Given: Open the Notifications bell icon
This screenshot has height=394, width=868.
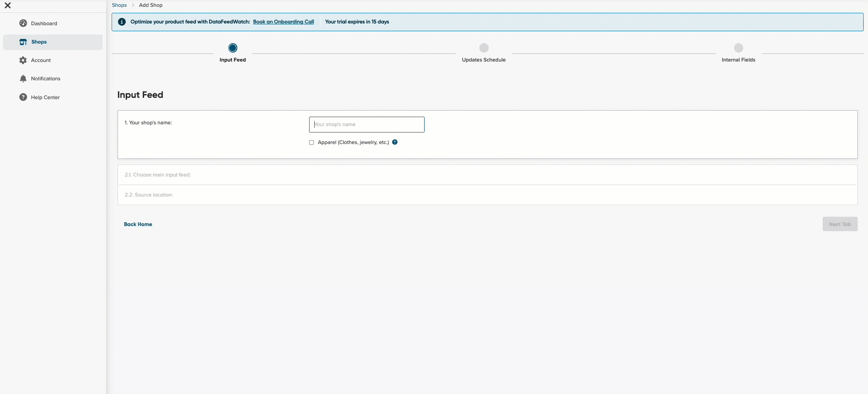Looking at the screenshot, I should (x=23, y=79).
